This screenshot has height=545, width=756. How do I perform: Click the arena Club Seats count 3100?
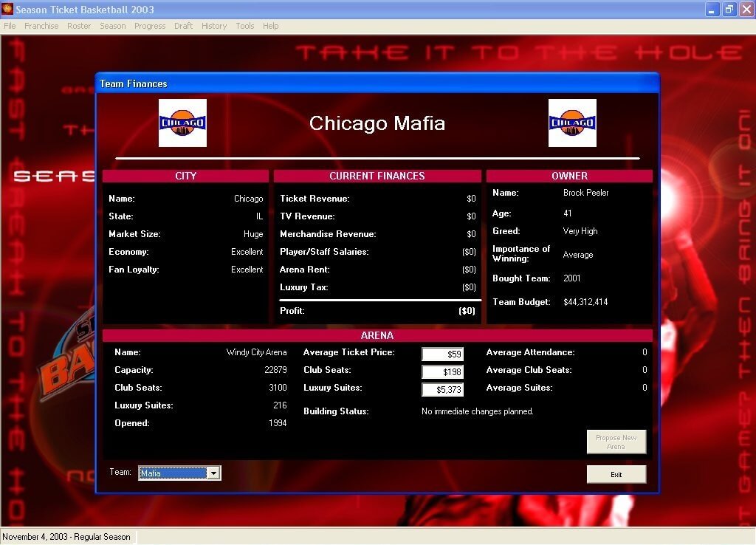pos(278,388)
